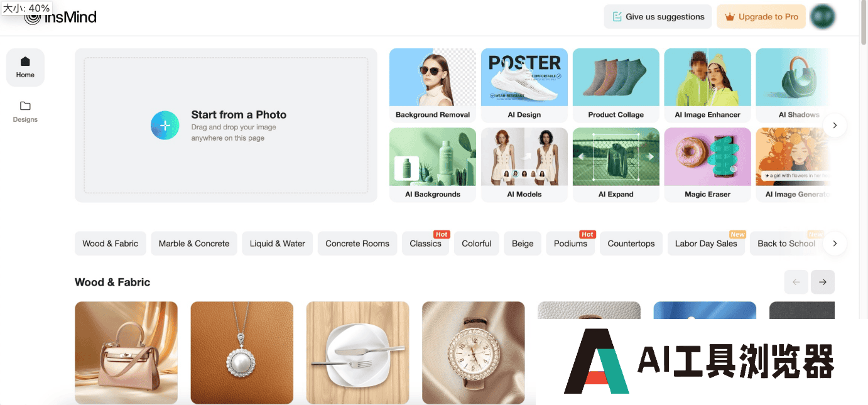Select the Classics category chip
Viewport: 868px width, 405px height.
click(426, 244)
